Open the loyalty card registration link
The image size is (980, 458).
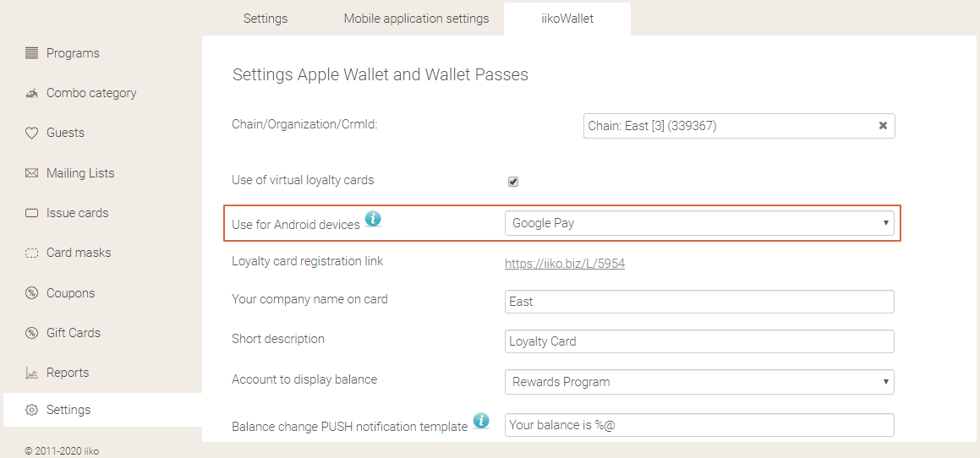565,264
